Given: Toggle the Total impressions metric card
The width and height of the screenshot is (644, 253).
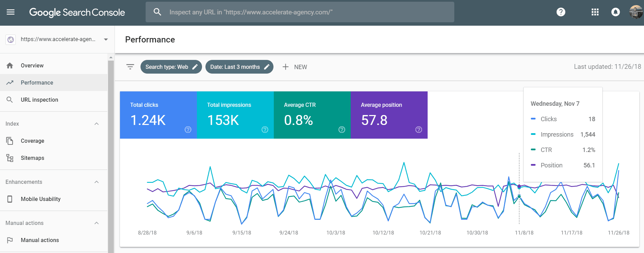Looking at the screenshot, I should coord(235,115).
